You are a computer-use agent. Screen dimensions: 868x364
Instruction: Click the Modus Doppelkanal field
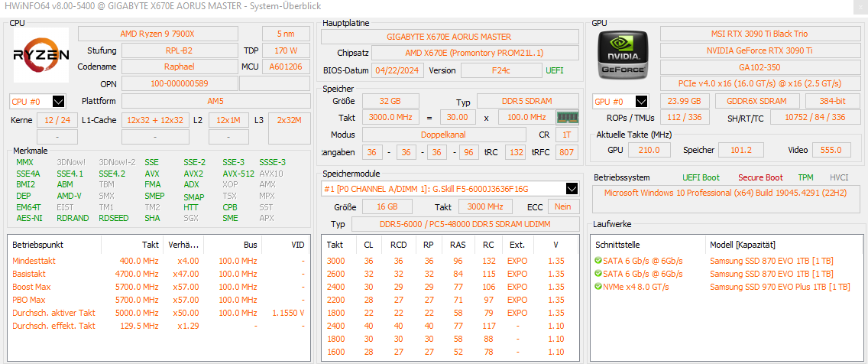[444, 135]
